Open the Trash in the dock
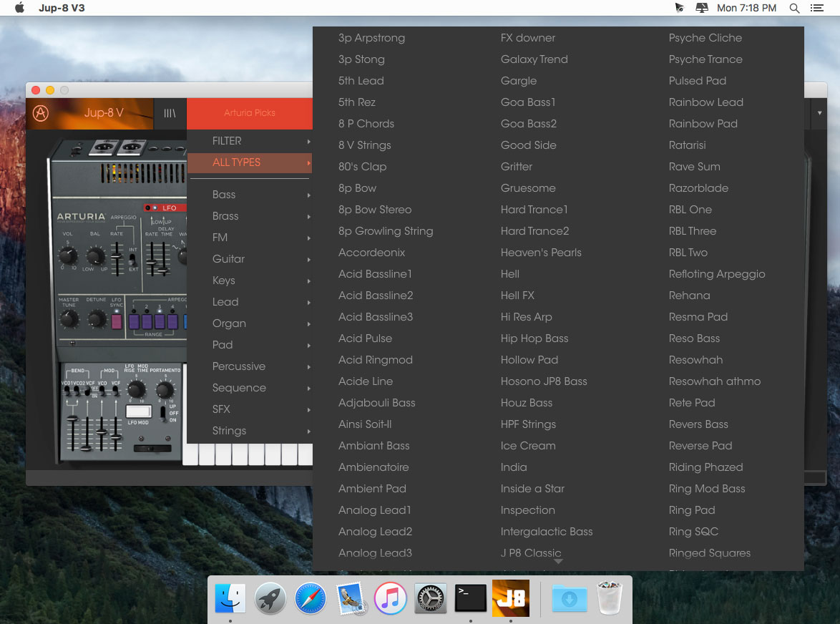This screenshot has width=840, height=624. pos(610,598)
